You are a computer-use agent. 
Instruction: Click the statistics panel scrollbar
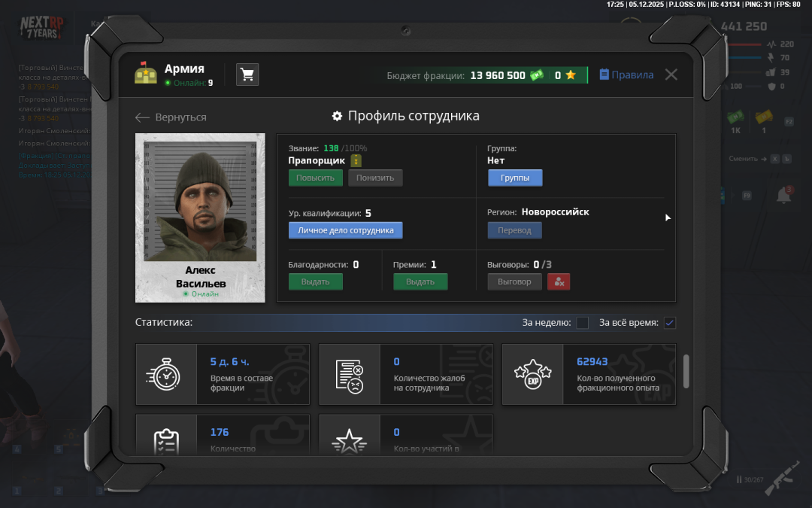point(686,372)
